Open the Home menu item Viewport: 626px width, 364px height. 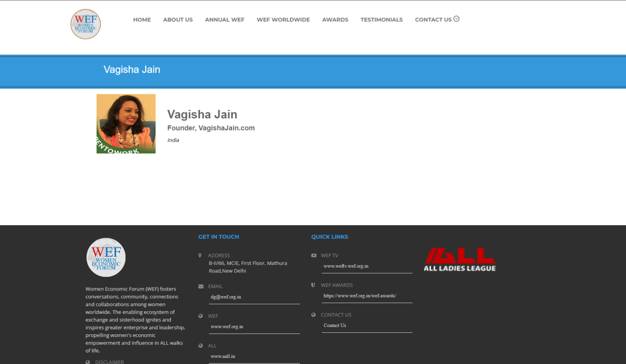142,20
